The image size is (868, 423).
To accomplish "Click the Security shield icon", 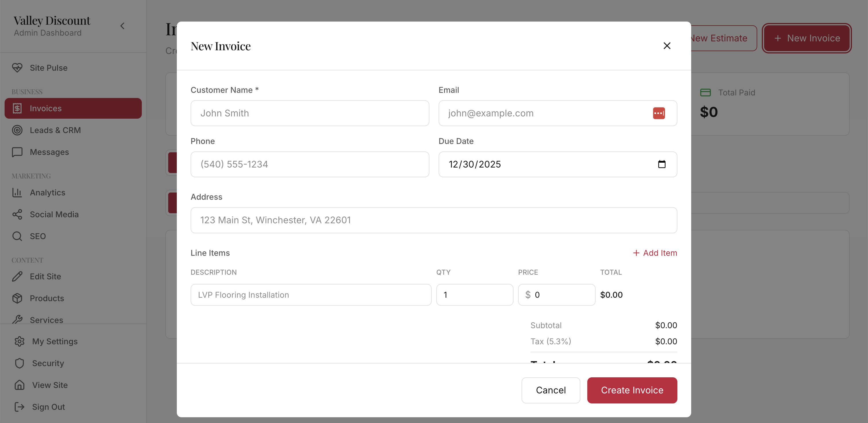I will [20, 363].
